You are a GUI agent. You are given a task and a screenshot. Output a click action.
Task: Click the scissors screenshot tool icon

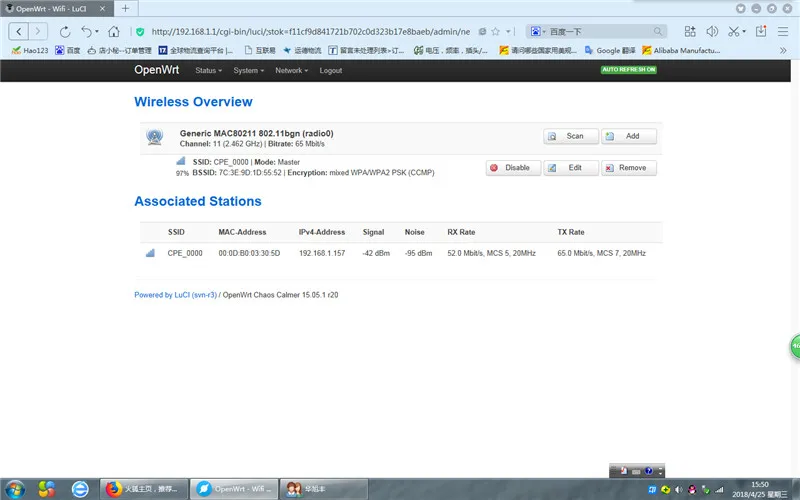click(734, 32)
